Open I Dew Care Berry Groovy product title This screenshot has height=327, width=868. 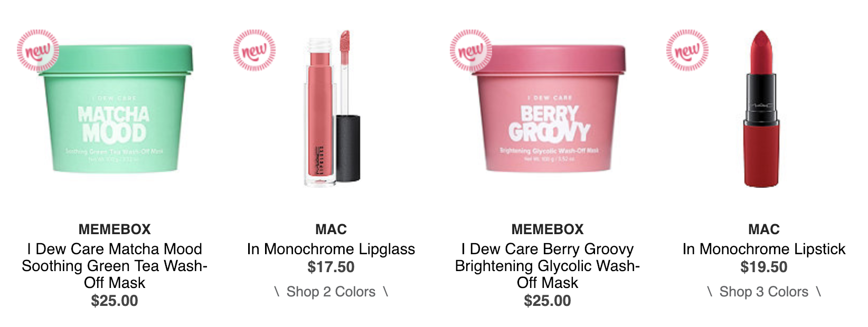click(548, 266)
